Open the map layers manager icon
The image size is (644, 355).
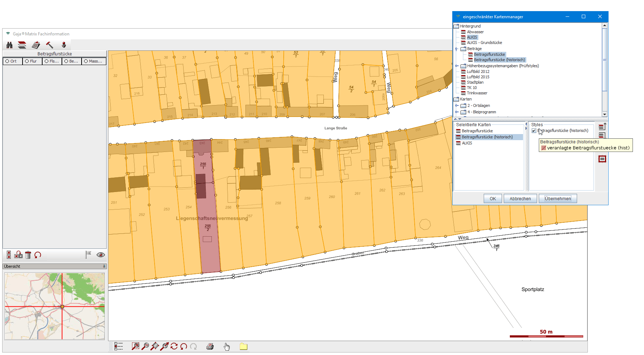click(x=22, y=45)
